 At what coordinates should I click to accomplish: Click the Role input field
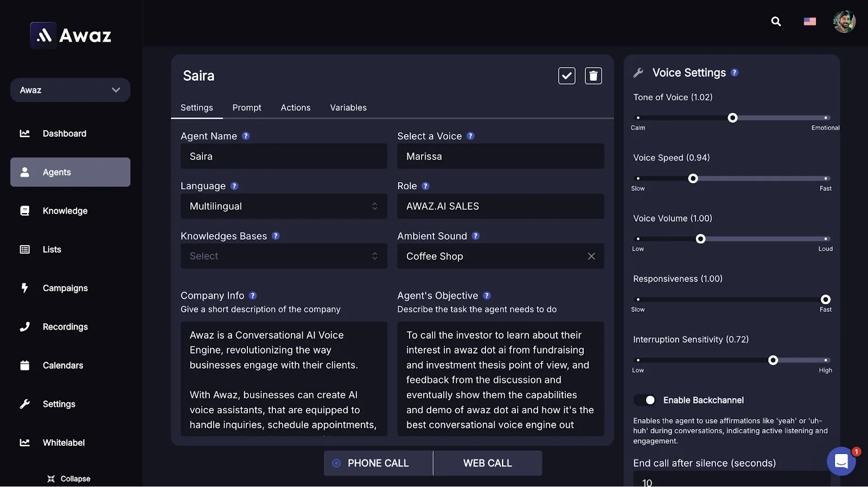coord(500,206)
